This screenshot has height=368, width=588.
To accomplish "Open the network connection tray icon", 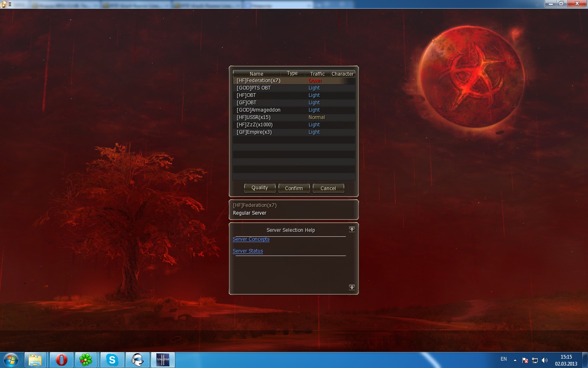I will click(x=535, y=360).
